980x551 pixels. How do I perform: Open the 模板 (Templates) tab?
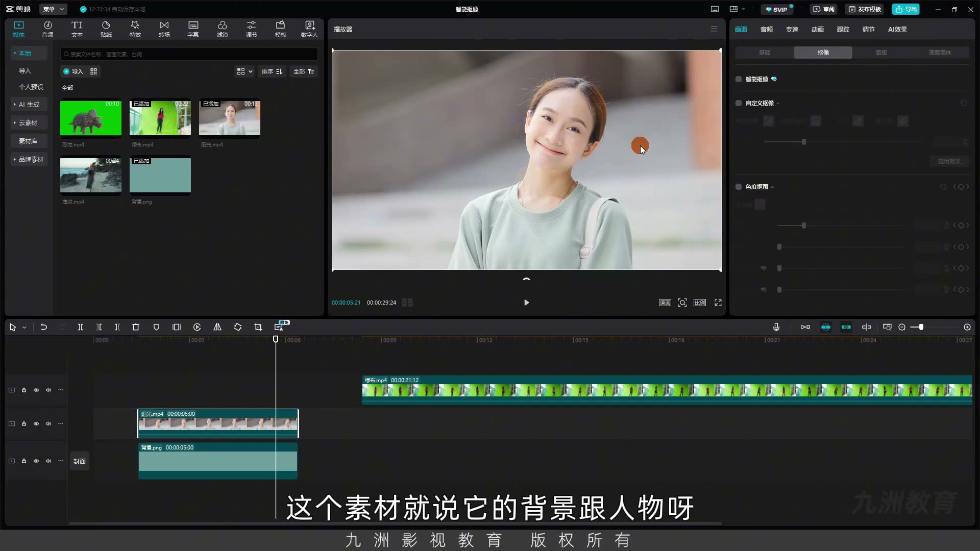point(280,29)
